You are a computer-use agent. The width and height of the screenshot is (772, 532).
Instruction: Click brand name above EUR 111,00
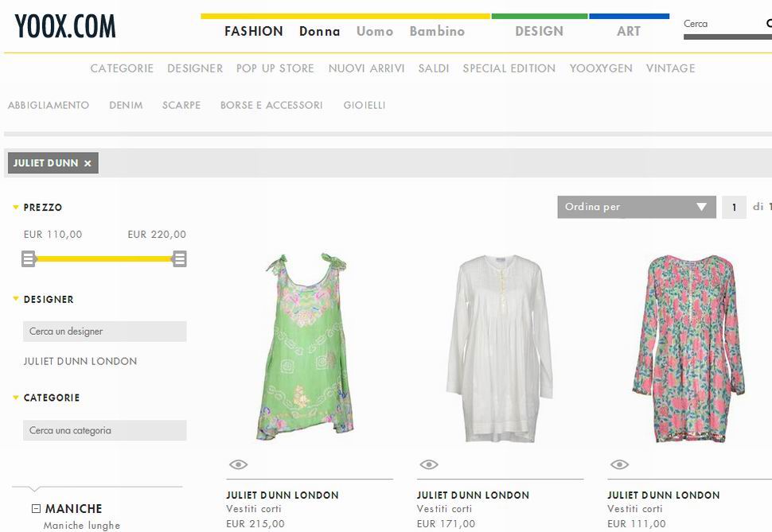663,495
